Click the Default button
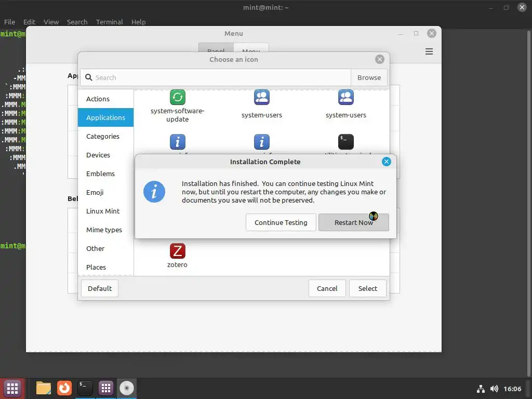The width and height of the screenshot is (532, 399). click(100, 288)
